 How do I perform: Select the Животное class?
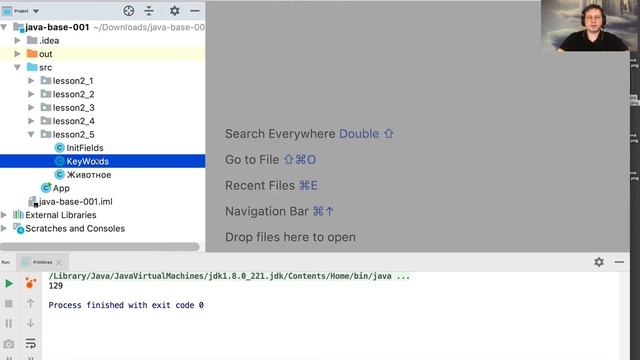click(x=89, y=175)
